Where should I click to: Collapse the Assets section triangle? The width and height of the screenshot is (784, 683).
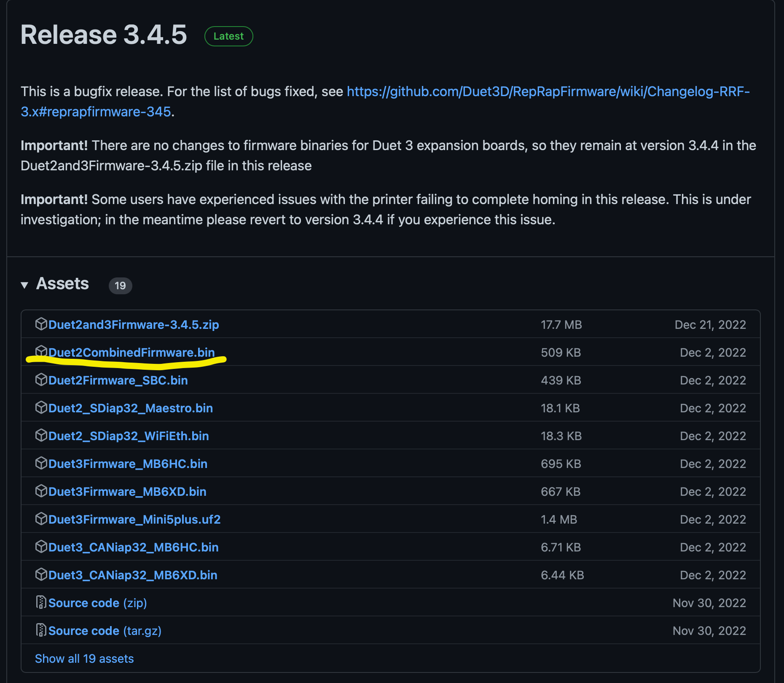pos(24,285)
